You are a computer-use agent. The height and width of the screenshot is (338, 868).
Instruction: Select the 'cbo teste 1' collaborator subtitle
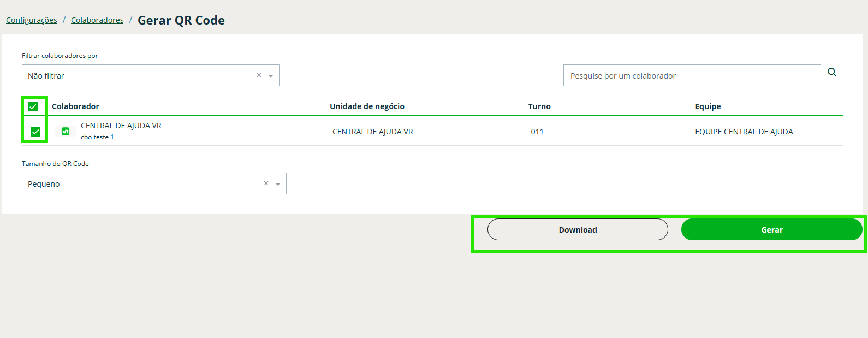[x=97, y=137]
